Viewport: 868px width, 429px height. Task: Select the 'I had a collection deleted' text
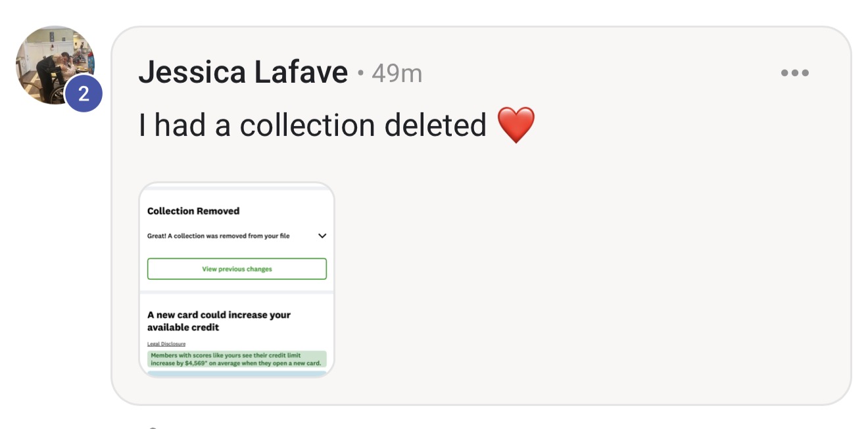[312, 125]
